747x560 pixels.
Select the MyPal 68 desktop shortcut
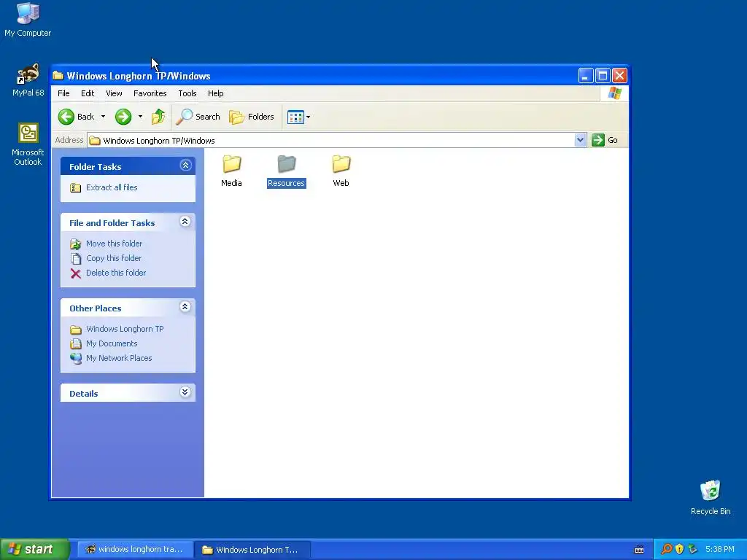click(28, 80)
